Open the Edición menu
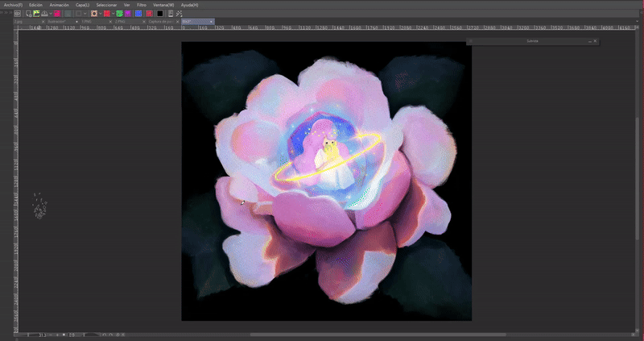This screenshot has height=341, width=644. [35, 5]
